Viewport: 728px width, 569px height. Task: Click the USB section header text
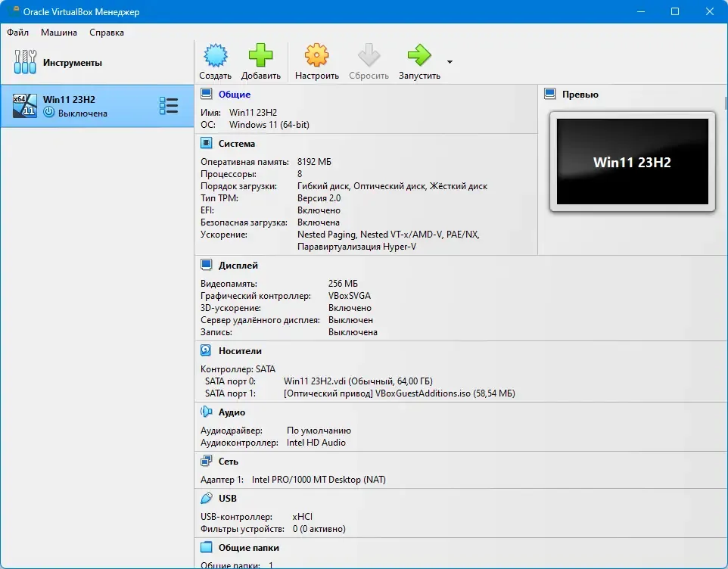(x=228, y=499)
